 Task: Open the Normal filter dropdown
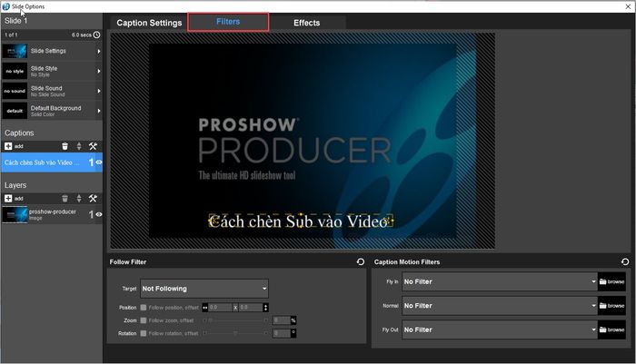[x=500, y=306]
